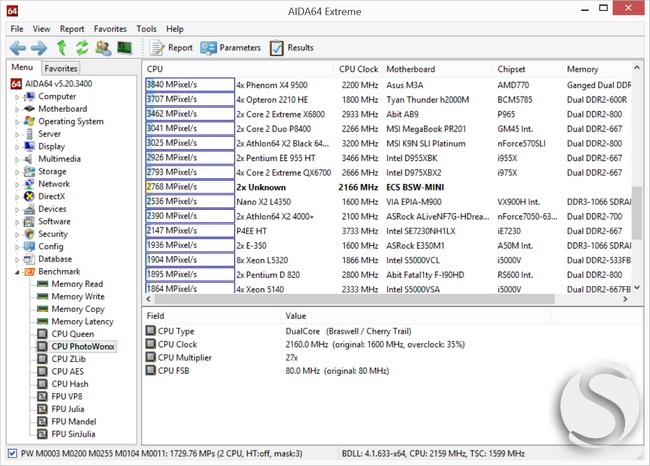Select the Display tree icon

tap(29, 146)
